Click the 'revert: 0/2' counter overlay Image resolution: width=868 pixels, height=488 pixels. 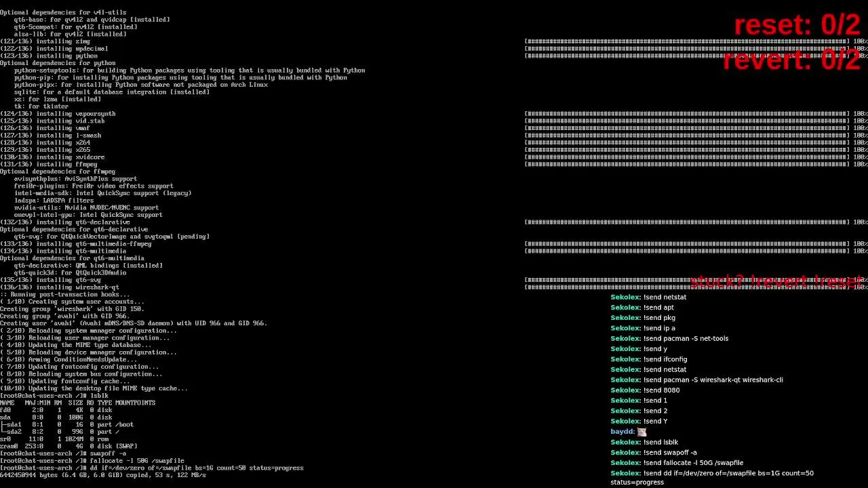[791, 59]
